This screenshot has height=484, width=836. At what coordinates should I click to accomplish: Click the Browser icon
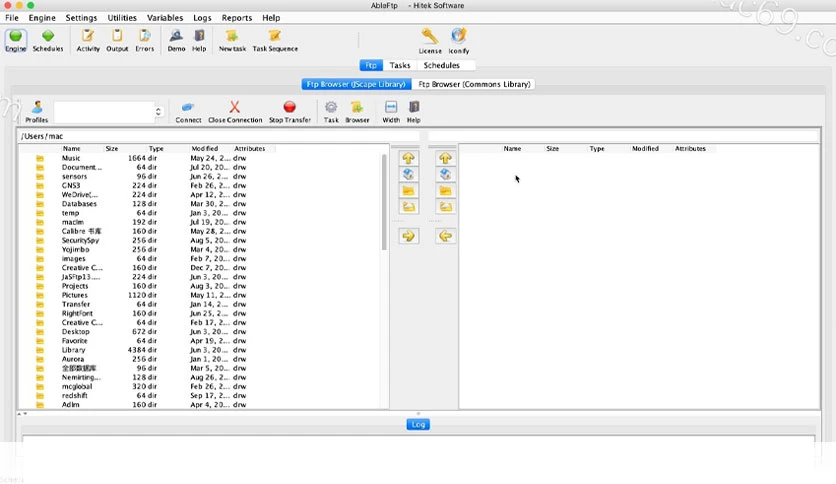pos(357,112)
